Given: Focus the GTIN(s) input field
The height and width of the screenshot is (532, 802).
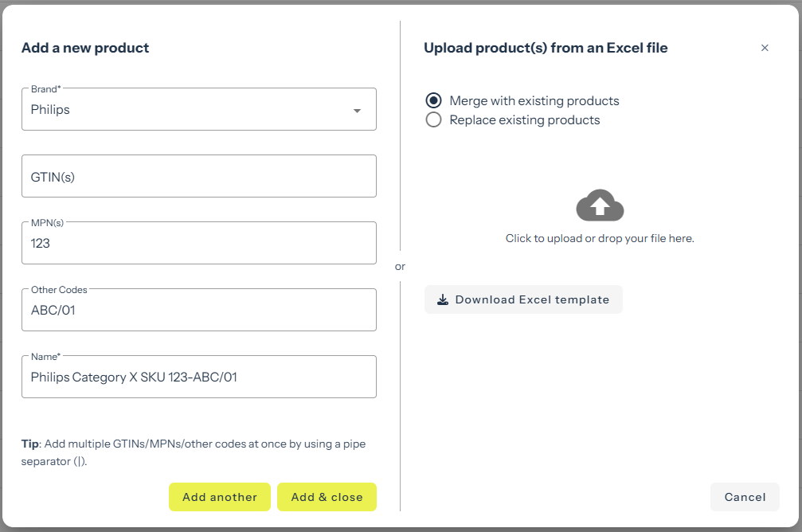Looking at the screenshot, I should [198, 177].
